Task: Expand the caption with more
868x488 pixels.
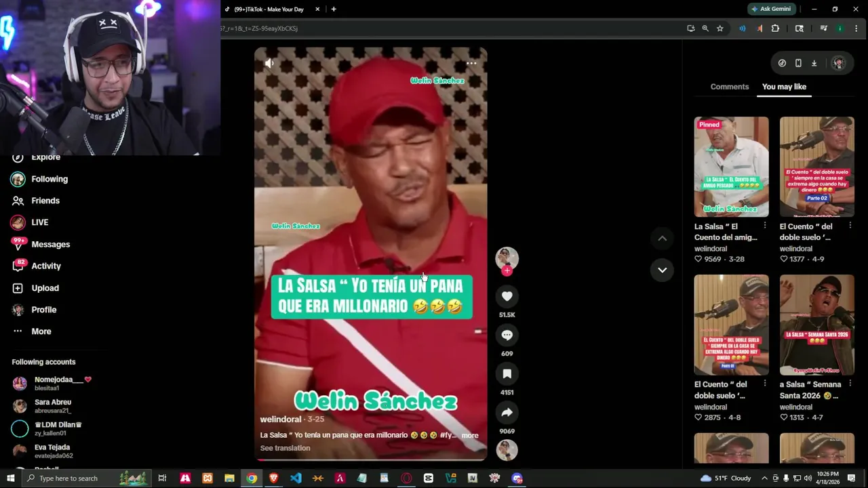Action: click(470, 436)
